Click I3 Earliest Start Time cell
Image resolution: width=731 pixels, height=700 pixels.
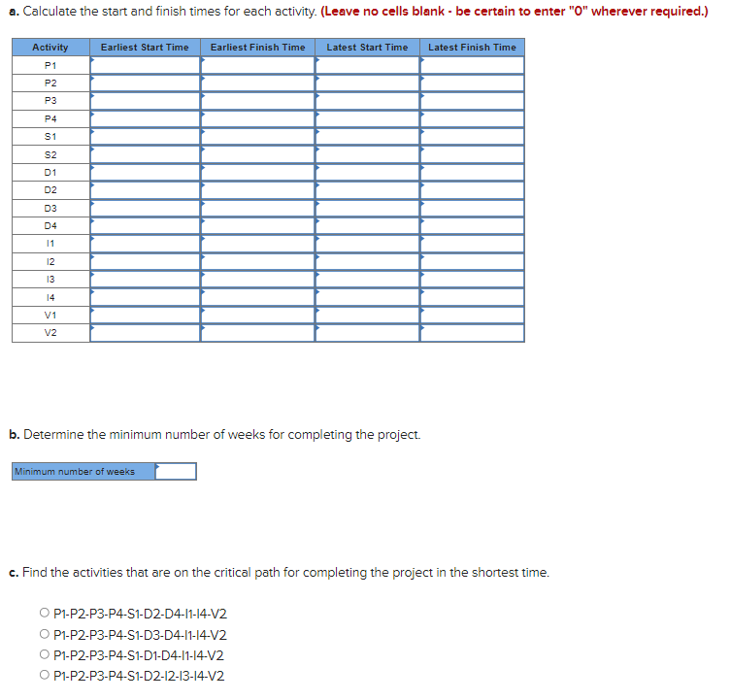tap(145, 280)
